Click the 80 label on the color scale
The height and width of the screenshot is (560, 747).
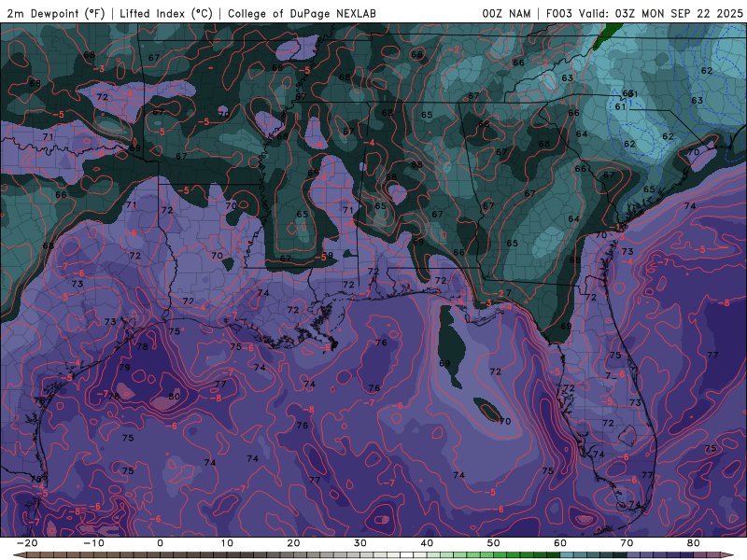click(x=694, y=543)
